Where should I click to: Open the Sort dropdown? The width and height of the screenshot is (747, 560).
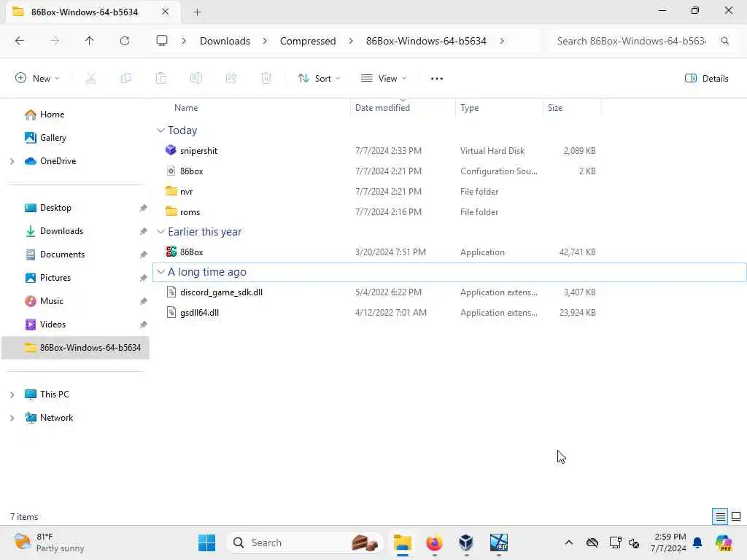point(319,78)
